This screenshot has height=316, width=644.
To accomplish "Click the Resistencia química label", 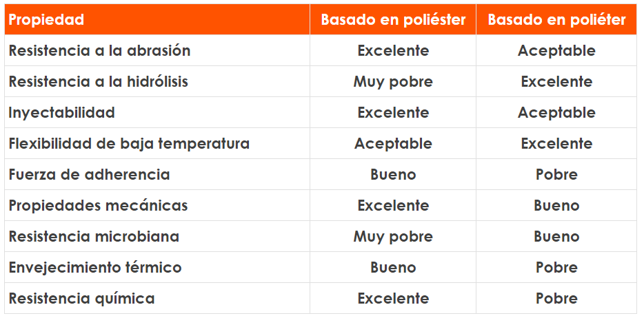I will pyautogui.click(x=81, y=299).
